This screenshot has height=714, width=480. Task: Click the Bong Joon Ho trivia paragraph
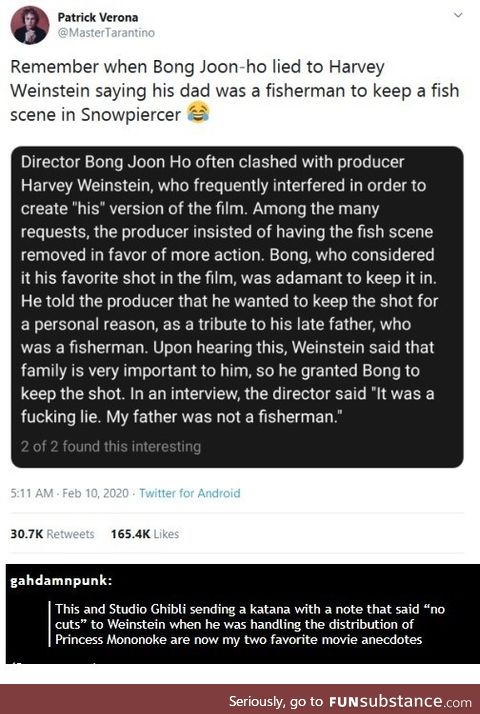point(229,290)
